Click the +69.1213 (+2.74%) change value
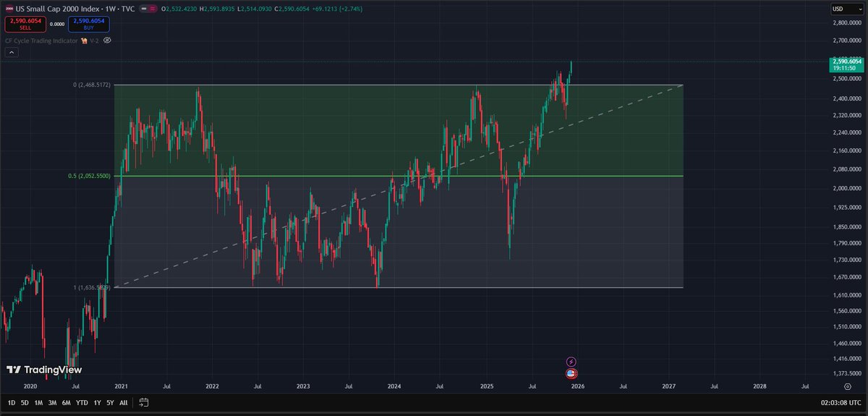Viewport: 868px width, 416px height. point(338,9)
